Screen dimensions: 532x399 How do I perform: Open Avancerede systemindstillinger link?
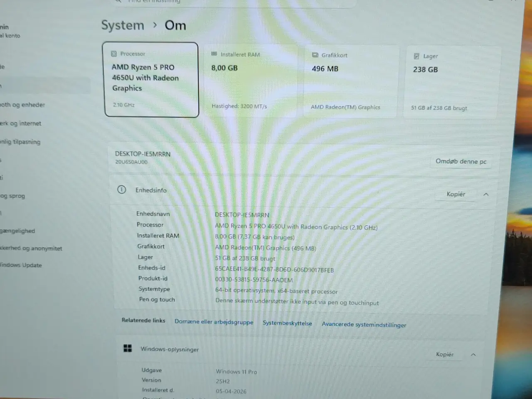[x=364, y=325]
